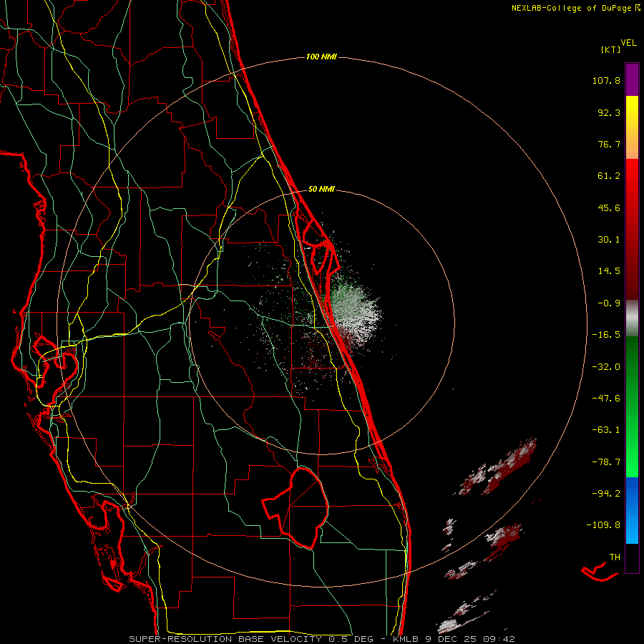Select the 61.2 scale value
Viewport: 644px width, 644px height.
(x=609, y=176)
